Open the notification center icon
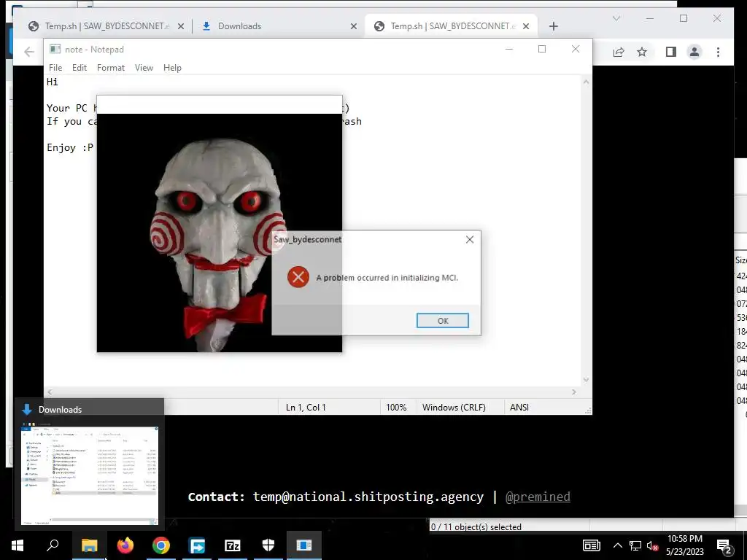Image resolution: width=747 pixels, height=560 pixels. point(724,546)
